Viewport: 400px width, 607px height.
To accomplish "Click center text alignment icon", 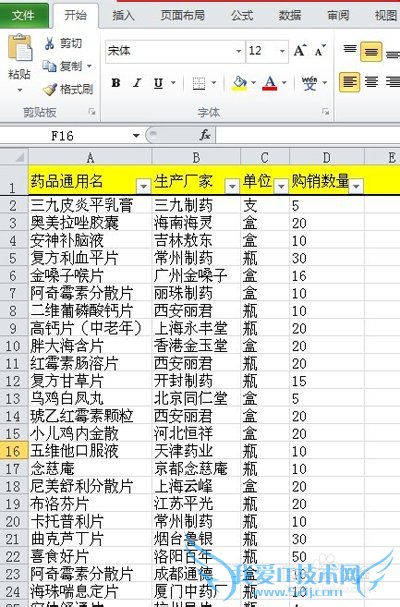I will (x=371, y=82).
